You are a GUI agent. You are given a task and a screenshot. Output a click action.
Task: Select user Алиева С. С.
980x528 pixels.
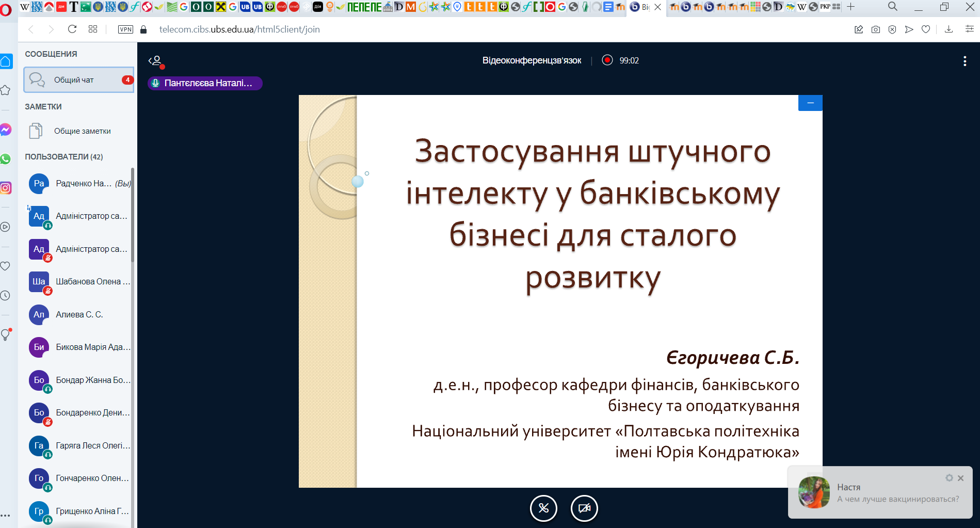tap(80, 314)
